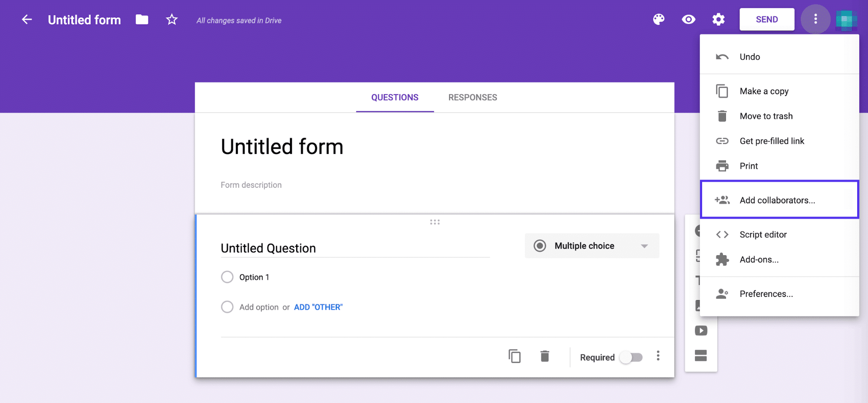Star the Untitled form
The image size is (868, 403).
click(172, 19)
